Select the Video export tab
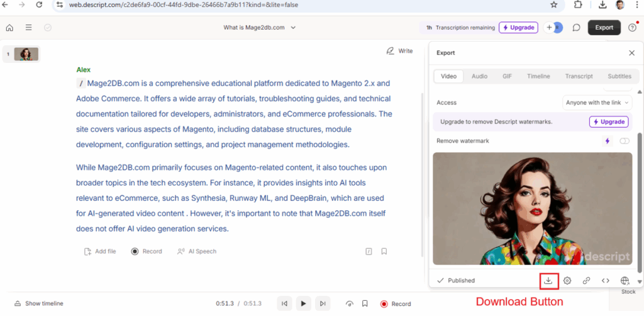 coord(448,76)
